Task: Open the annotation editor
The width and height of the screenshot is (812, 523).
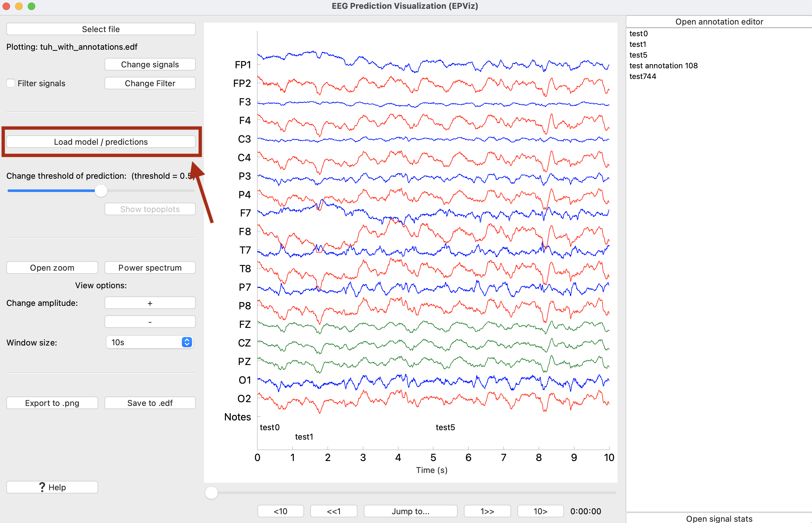Action: point(719,22)
